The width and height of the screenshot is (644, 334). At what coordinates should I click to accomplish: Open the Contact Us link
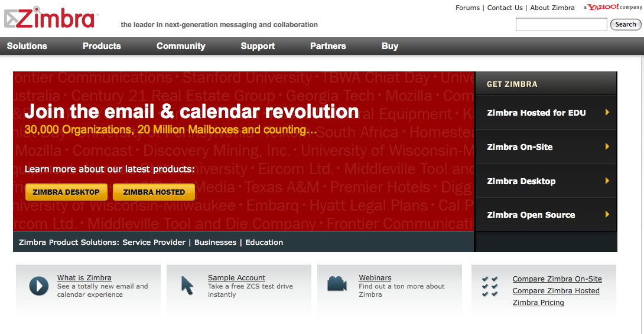click(505, 8)
